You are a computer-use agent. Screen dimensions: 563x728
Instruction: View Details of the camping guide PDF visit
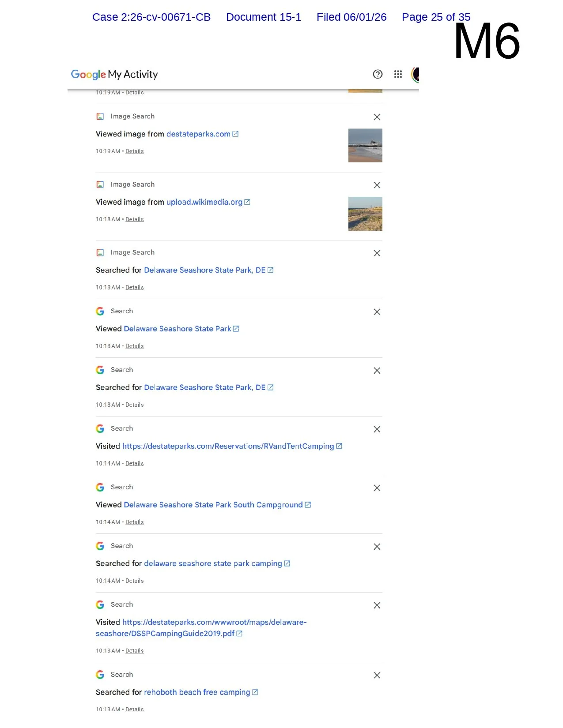point(135,651)
